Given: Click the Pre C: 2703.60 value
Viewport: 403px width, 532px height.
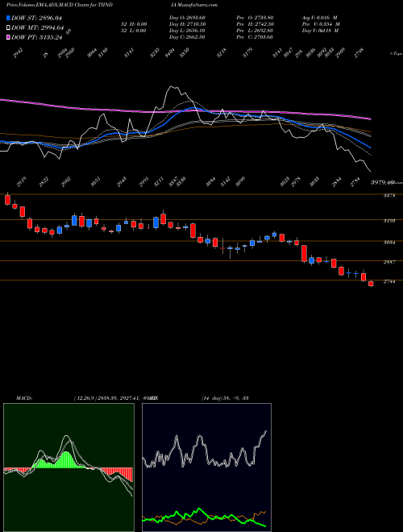Looking at the screenshot, I should point(255,37).
